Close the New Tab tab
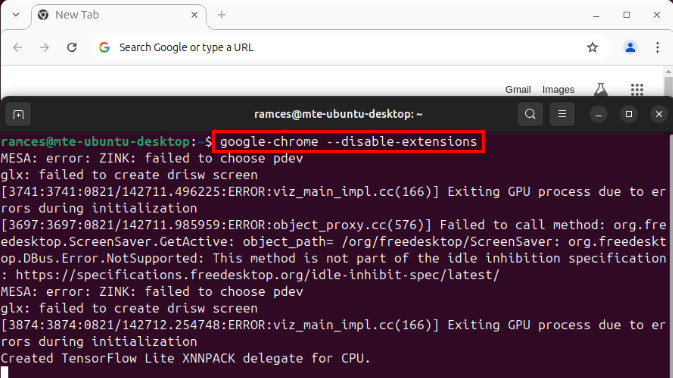The width and height of the screenshot is (673, 378). click(194, 15)
